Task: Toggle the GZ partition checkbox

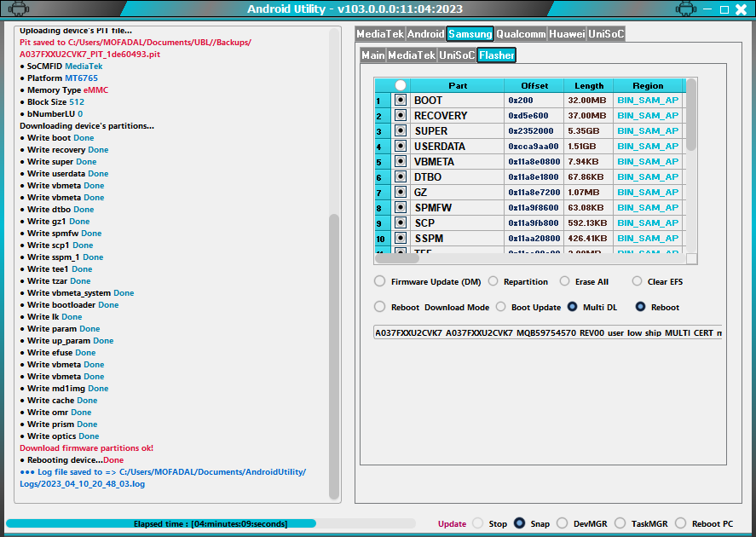Action: pyautogui.click(x=401, y=192)
